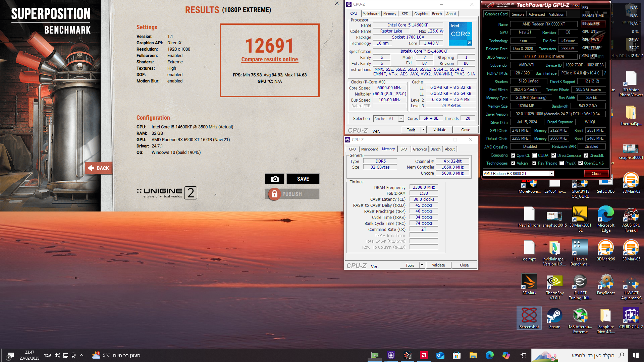The height and width of the screenshot is (362, 644).
Task: Show hidden tray icons chevron on taskbar
Action: click(82, 355)
